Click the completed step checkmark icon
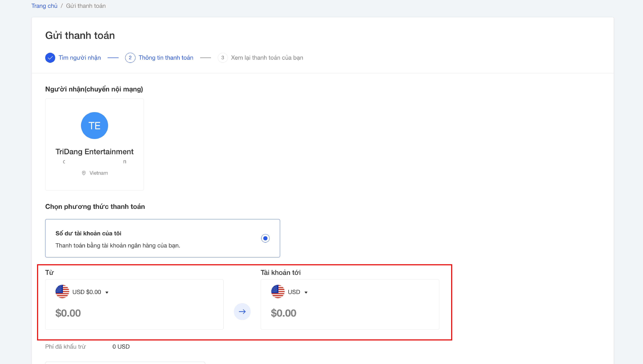 [50, 58]
